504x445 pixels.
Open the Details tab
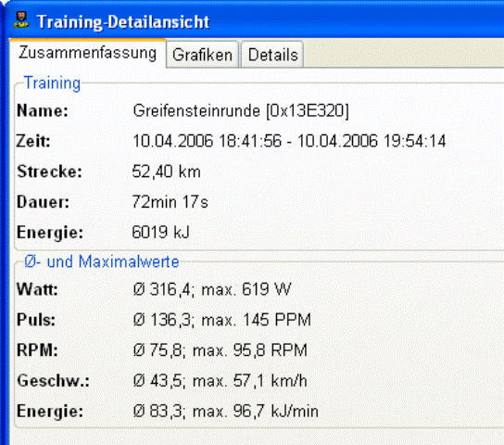pyautogui.click(x=272, y=55)
